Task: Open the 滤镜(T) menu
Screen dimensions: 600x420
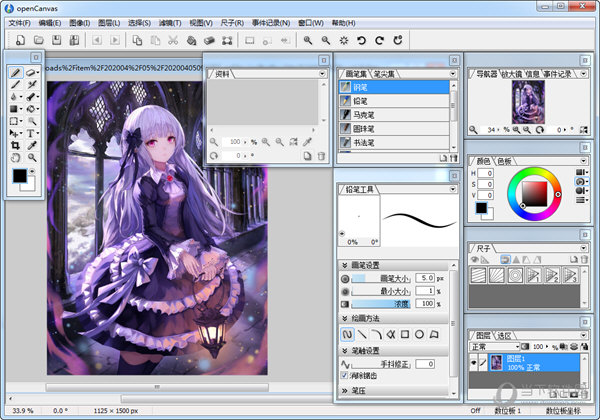Action: (170, 23)
